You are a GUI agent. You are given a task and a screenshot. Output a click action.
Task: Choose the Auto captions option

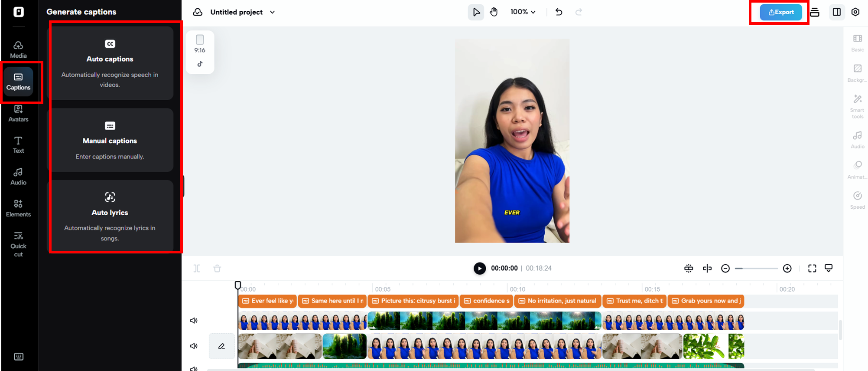tap(110, 63)
